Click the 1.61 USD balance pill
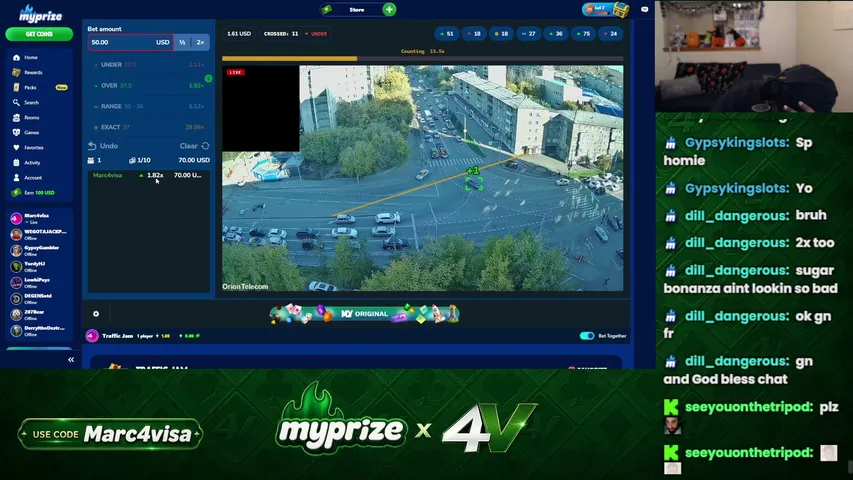Screen dimensions: 853x480 pos(239,34)
